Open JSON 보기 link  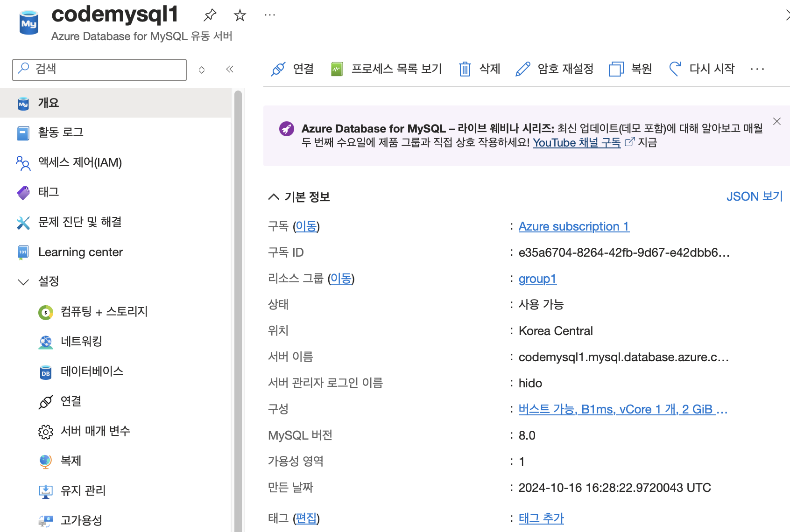tap(755, 196)
